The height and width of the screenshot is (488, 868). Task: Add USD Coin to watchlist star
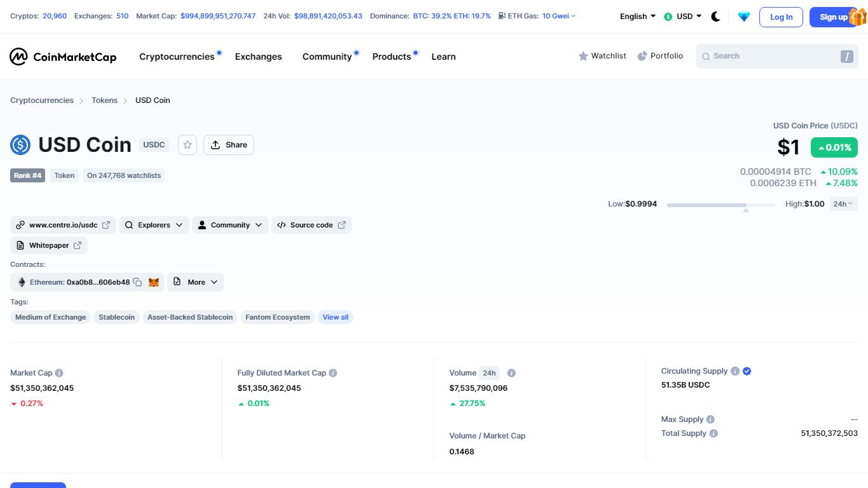[187, 145]
